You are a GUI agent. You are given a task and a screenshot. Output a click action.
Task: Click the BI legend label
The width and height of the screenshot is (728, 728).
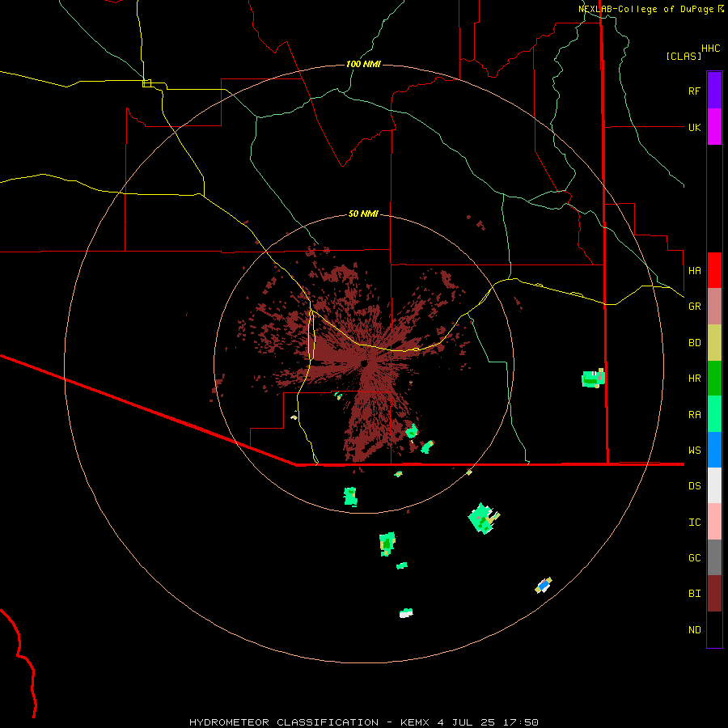(694, 594)
